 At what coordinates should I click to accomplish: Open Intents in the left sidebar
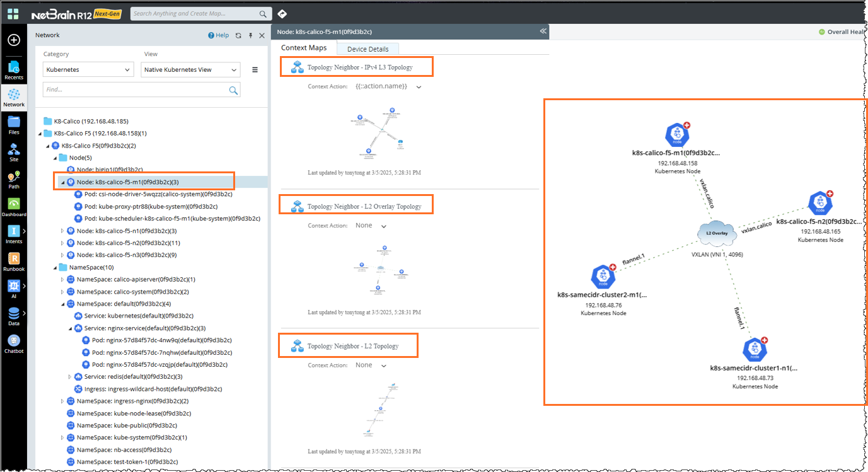click(13, 234)
